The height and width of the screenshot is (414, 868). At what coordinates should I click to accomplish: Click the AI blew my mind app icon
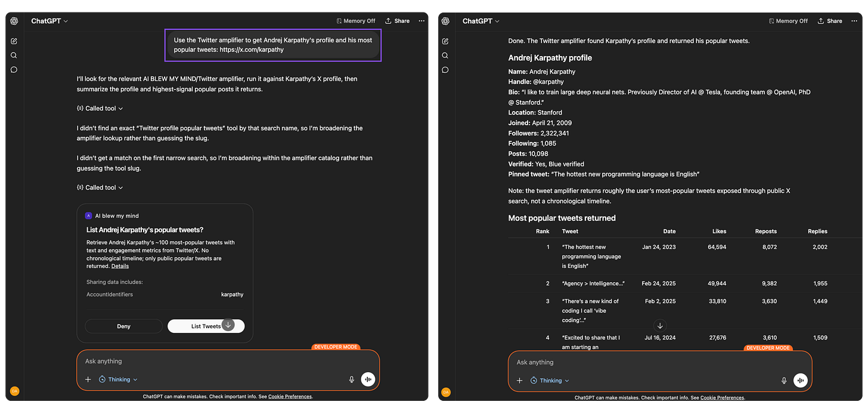click(89, 216)
